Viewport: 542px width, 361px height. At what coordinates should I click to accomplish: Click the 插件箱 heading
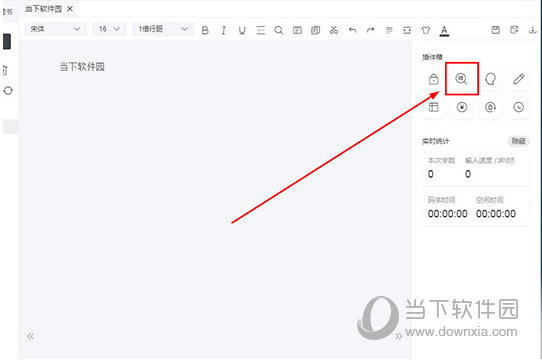432,57
